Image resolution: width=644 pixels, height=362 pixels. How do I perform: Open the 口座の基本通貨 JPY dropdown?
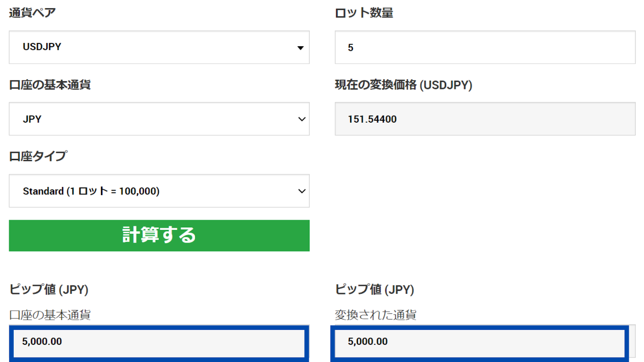(159, 119)
